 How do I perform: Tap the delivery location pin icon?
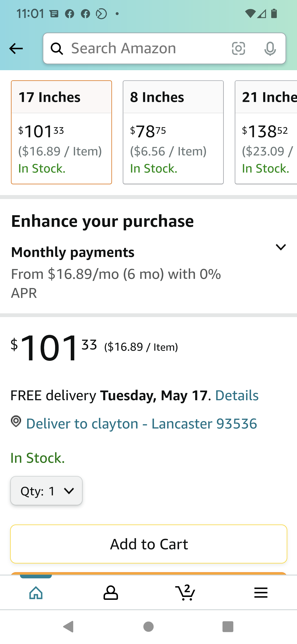tap(16, 421)
